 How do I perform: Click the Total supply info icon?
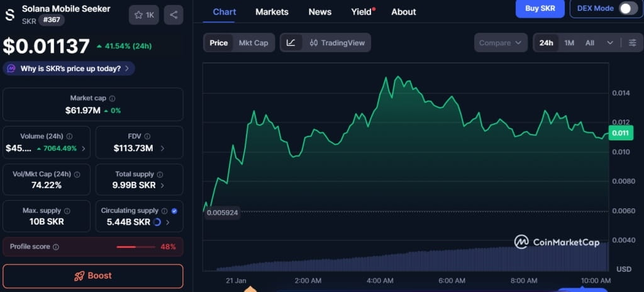point(160,174)
